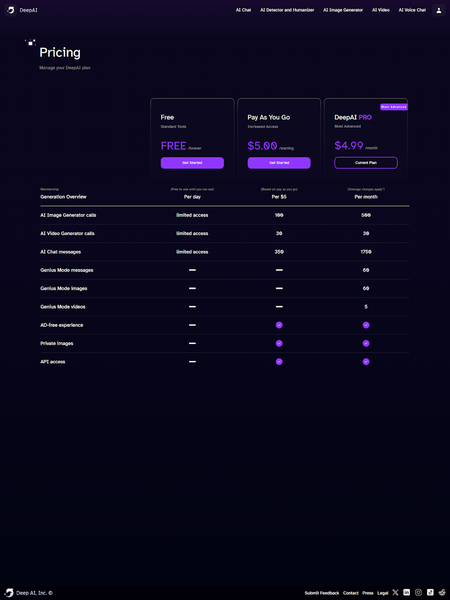The image size is (450, 600).
Task: Click Get Started on Pay As You Go
Action: [x=279, y=163]
